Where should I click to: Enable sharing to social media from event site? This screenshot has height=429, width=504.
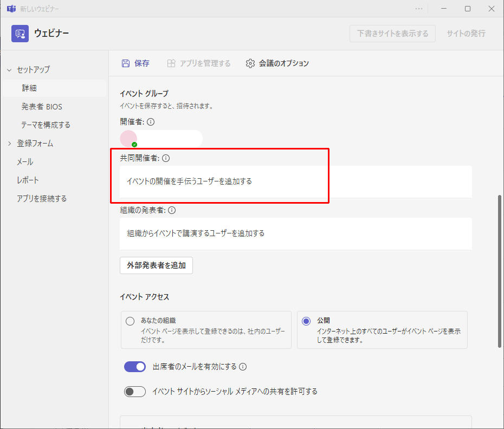point(135,391)
